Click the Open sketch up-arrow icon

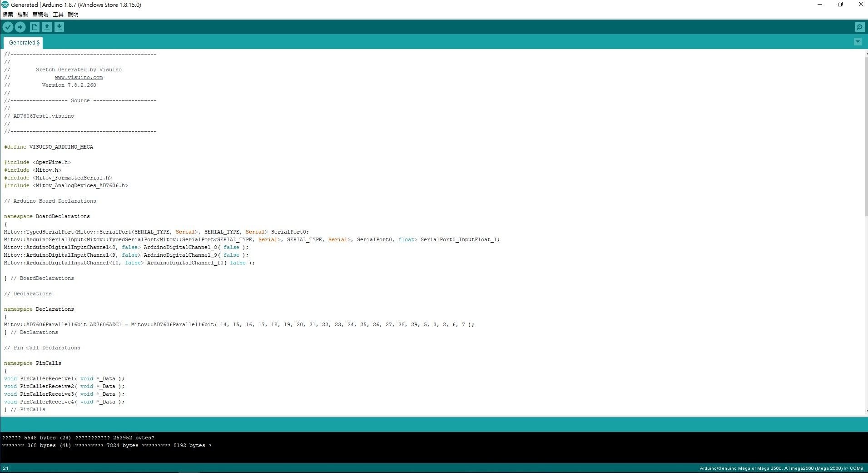pyautogui.click(x=47, y=27)
